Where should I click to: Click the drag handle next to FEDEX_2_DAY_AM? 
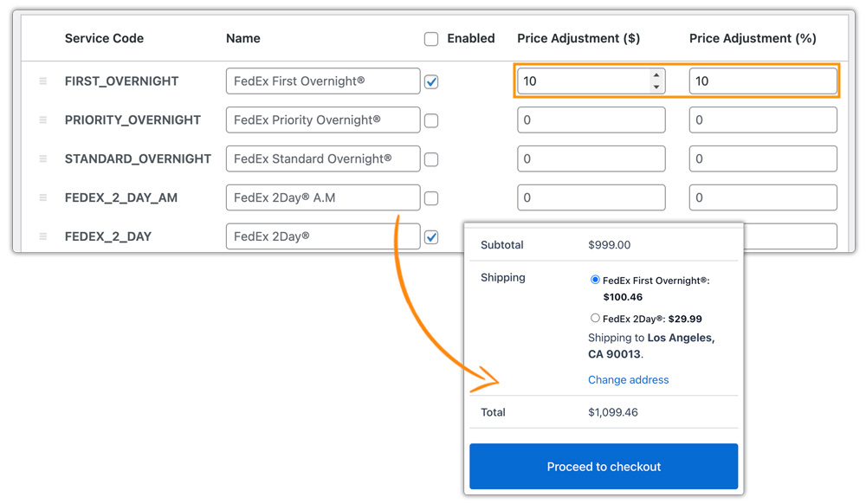(x=42, y=197)
